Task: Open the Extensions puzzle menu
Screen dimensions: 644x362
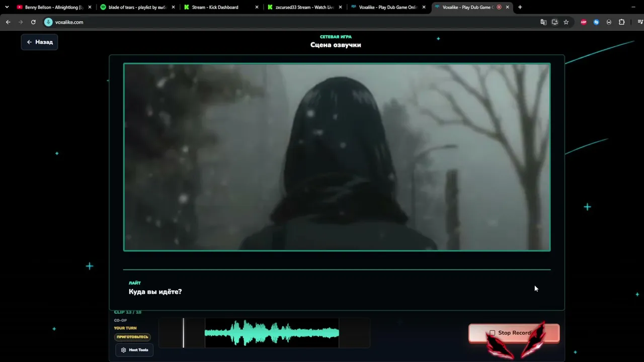Action: (622, 22)
